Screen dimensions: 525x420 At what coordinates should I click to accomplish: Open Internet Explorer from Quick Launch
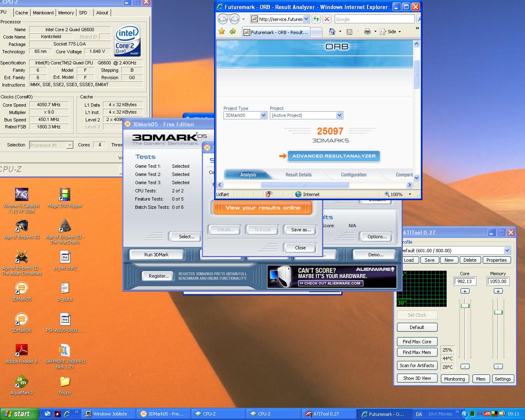pyautogui.click(x=66, y=414)
